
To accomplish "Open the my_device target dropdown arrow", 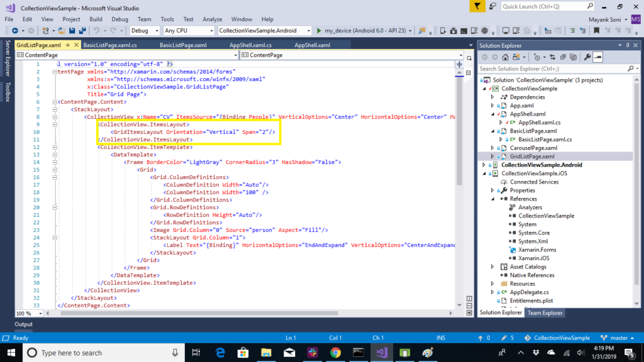I will click(410, 31).
